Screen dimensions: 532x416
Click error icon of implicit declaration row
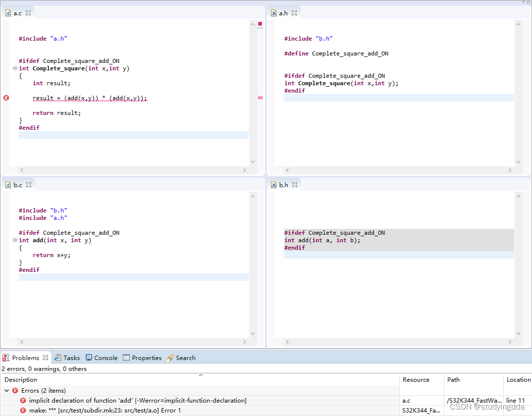(x=23, y=400)
